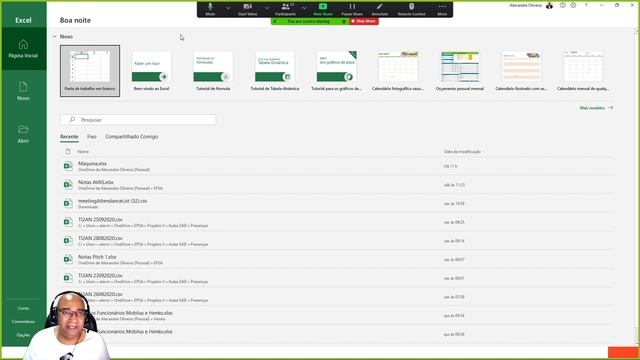Viewport: 640px width, 360px height.
Task: Click Alexandre Oliveira account name
Action: pos(526,5)
